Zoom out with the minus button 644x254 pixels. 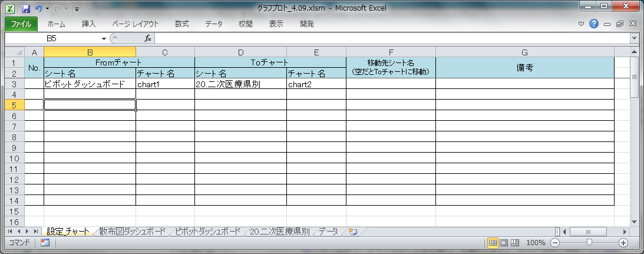tap(554, 243)
